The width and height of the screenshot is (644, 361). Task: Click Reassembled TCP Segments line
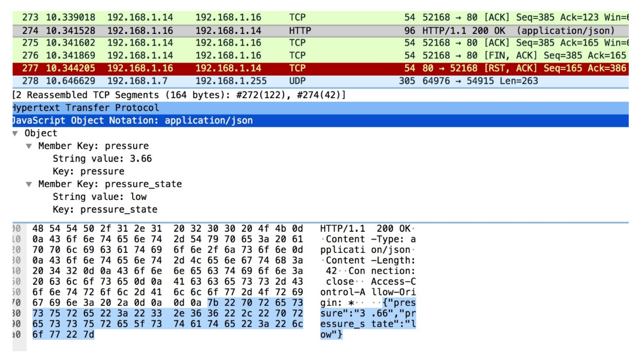tap(179, 95)
